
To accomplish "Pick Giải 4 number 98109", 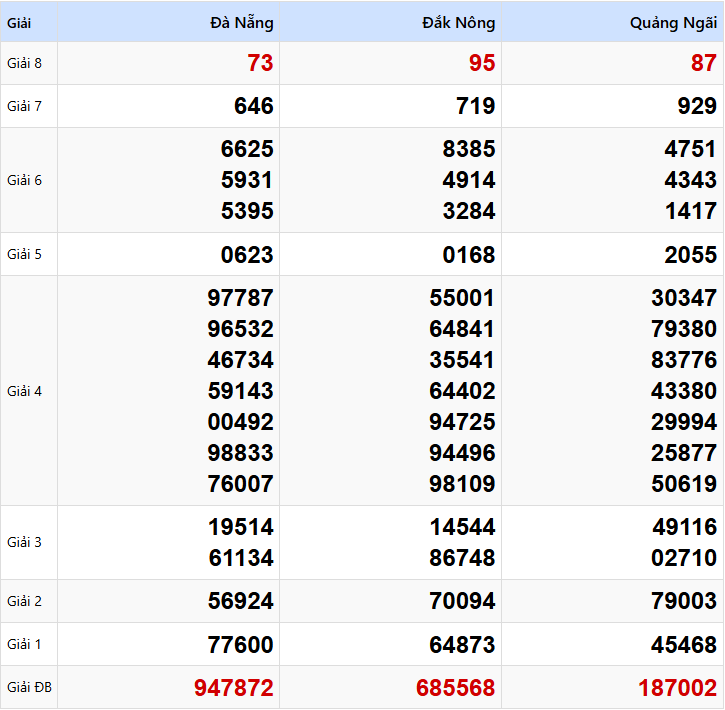I will pos(462,484).
